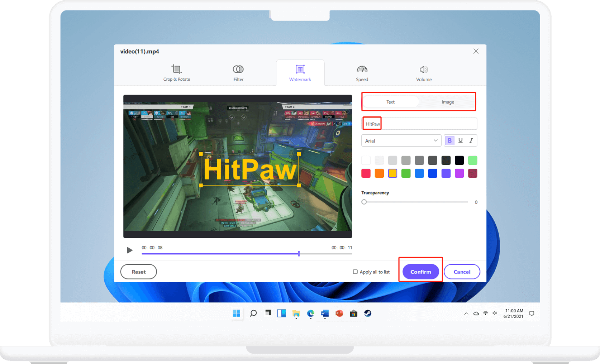
Task: Click the video progress bar playhead
Action: click(299, 254)
